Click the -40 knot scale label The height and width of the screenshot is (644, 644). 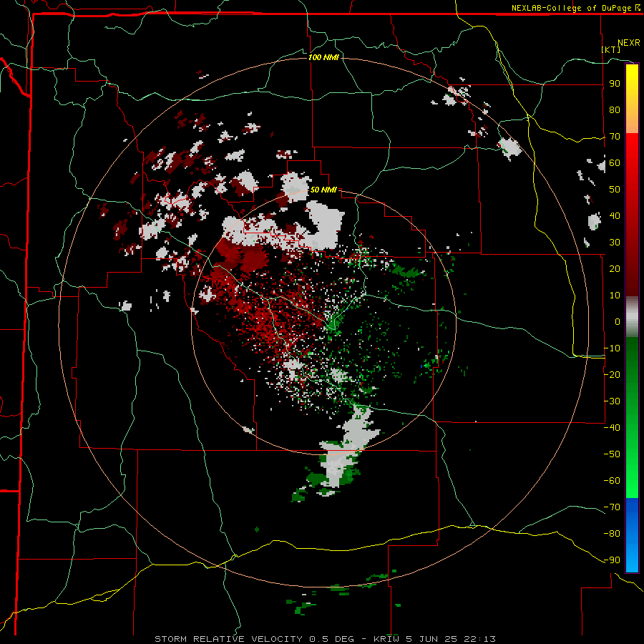613,428
